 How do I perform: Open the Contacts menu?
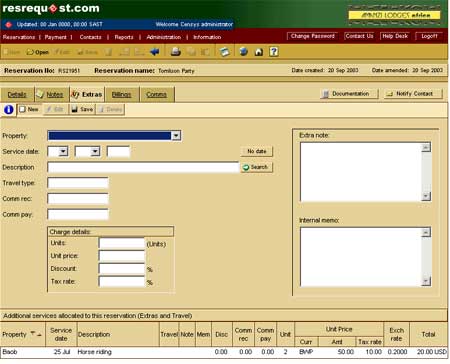tap(90, 37)
